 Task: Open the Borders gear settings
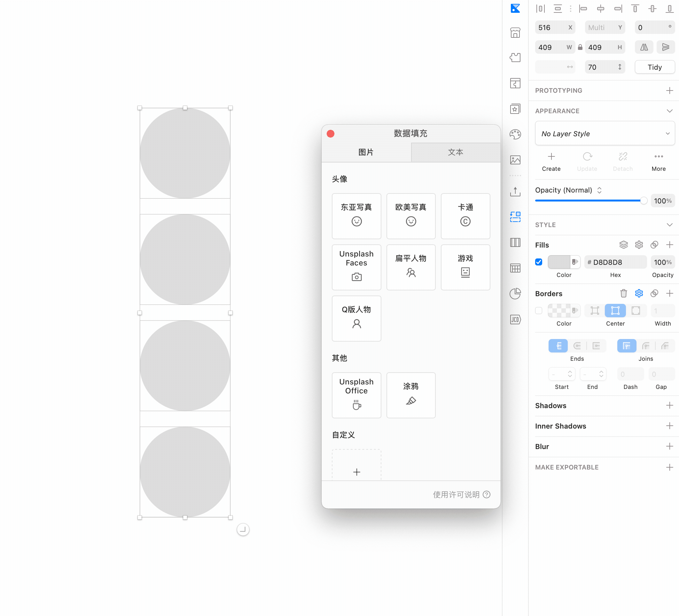639,293
